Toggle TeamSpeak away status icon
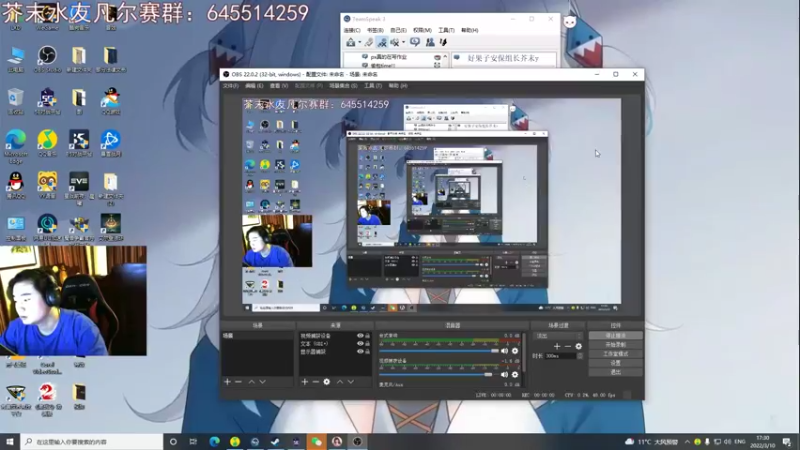The image size is (800, 450). pos(382,42)
